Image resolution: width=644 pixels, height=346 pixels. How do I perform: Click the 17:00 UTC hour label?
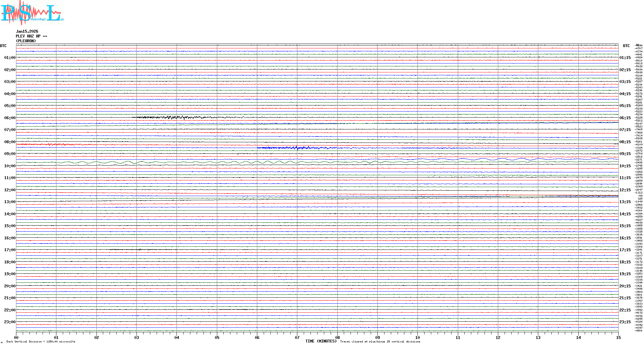[10, 250]
